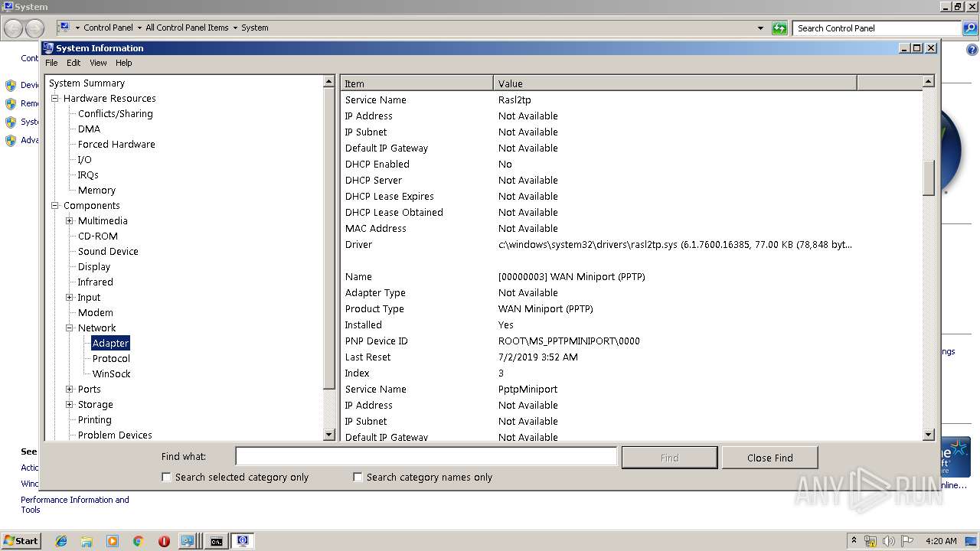The height and width of the screenshot is (551, 980).
Task: Open dropdown arrow after Control Panel breadcrumb
Action: [139, 28]
